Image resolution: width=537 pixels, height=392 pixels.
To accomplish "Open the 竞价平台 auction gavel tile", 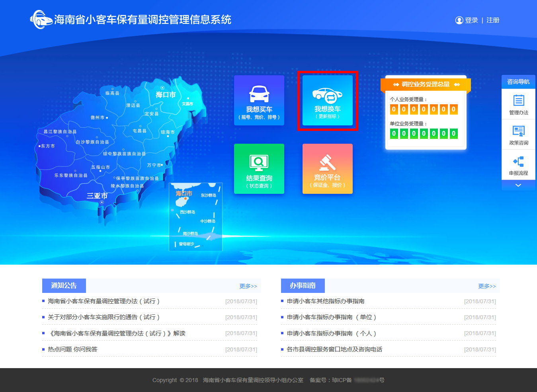I will (328, 169).
